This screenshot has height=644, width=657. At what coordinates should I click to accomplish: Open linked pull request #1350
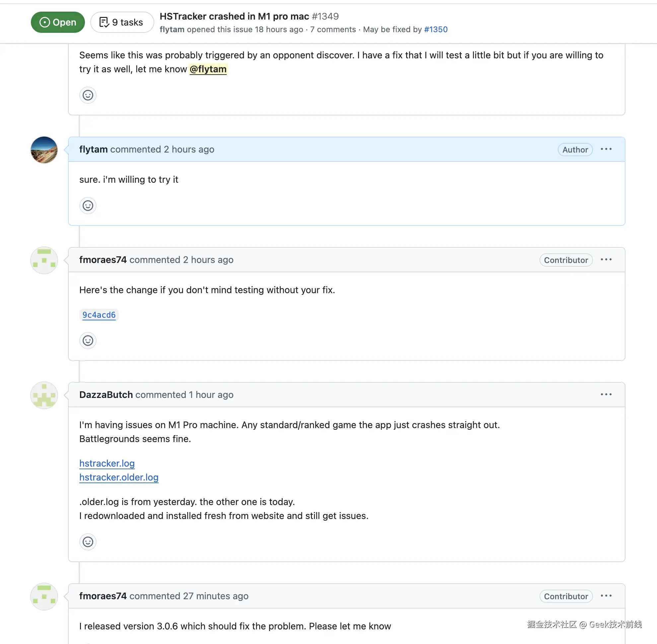pos(436,30)
